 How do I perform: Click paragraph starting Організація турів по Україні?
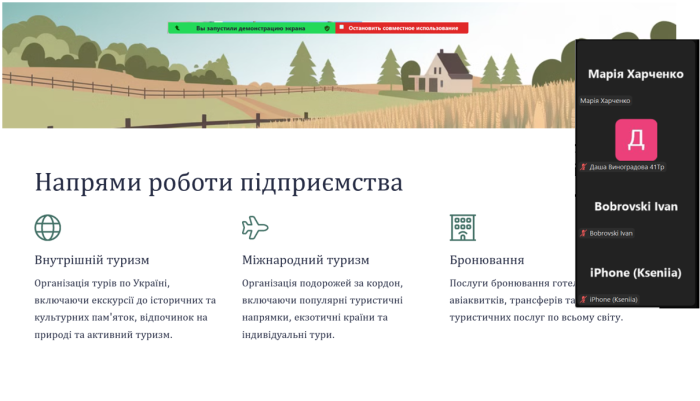click(125, 309)
